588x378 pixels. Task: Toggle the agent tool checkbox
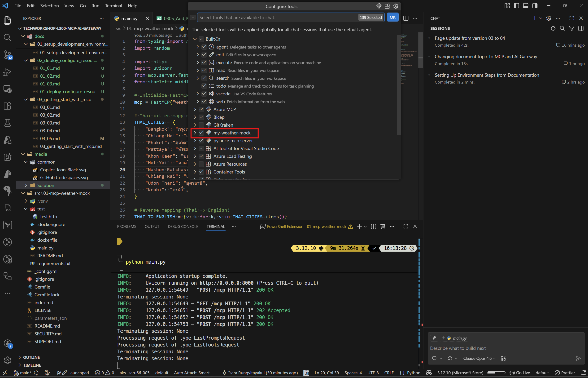(x=204, y=47)
